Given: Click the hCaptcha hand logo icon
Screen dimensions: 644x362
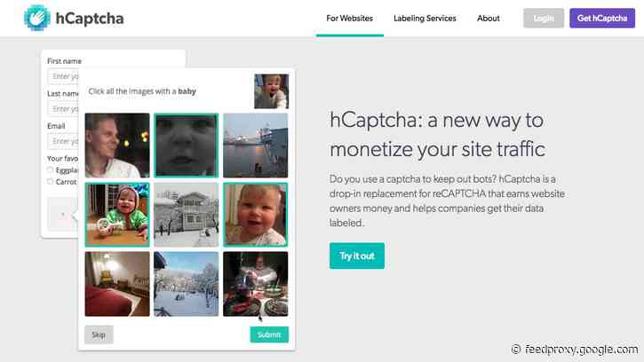Looking at the screenshot, I should click(37, 18).
